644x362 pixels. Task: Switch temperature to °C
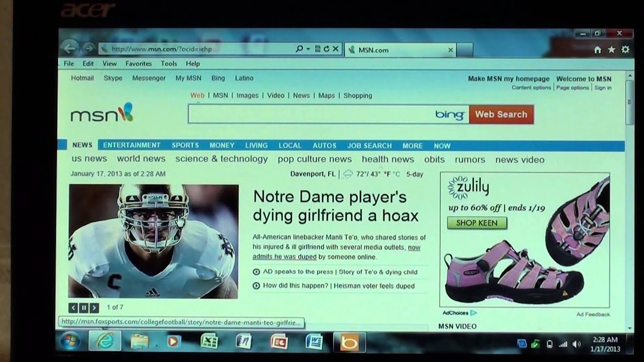(x=396, y=174)
